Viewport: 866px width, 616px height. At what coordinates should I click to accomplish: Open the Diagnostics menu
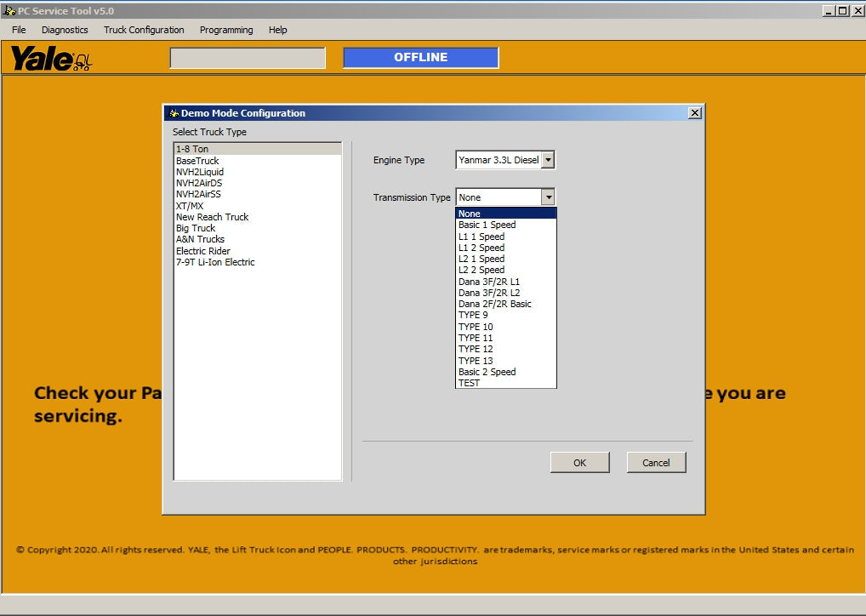tap(65, 30)
